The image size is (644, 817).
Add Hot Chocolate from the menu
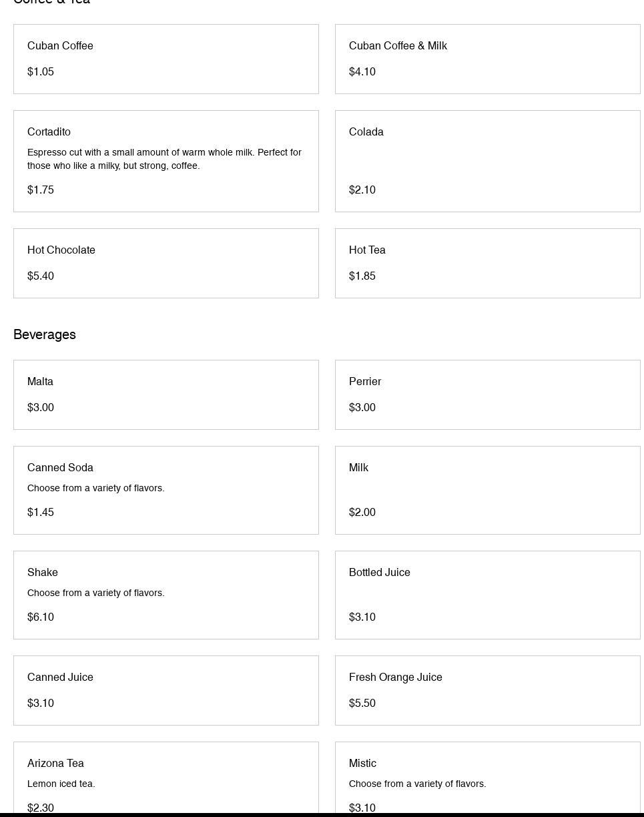[x=166, y=263]
